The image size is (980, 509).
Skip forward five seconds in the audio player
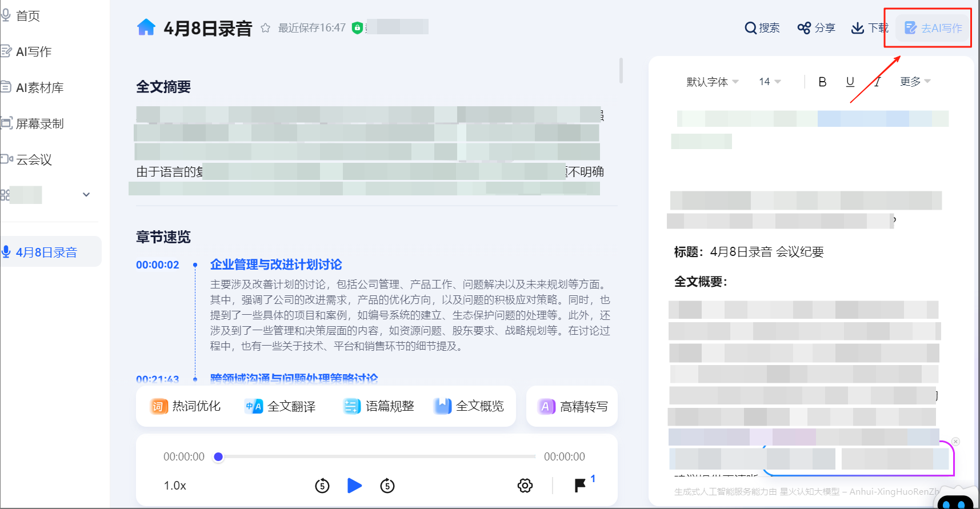pos(387,486)
